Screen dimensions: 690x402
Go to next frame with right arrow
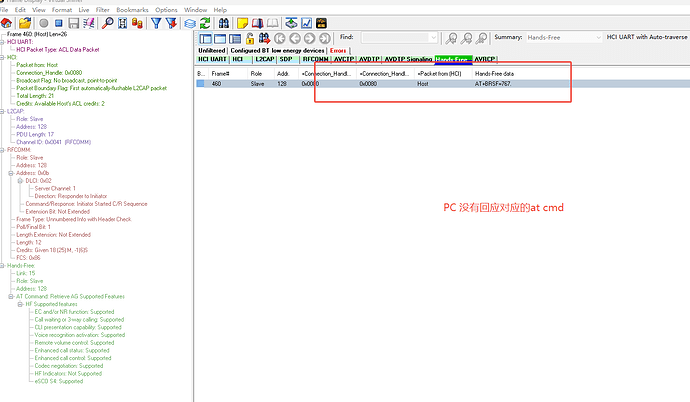tap(309, 38)
